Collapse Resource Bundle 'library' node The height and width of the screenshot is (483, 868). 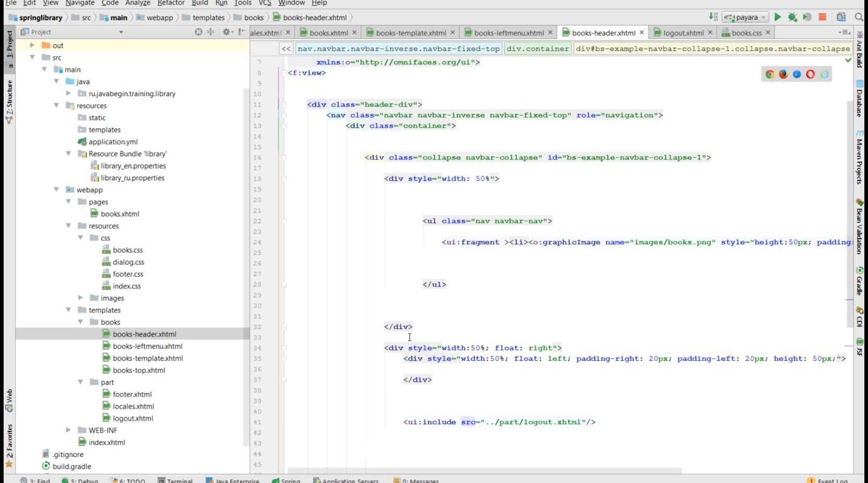click(68, 153)
